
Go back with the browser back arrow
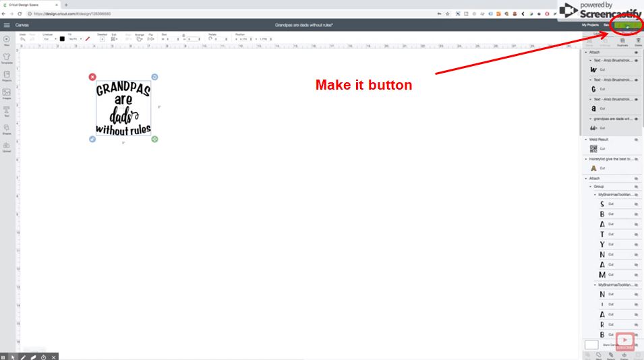[3, 13]
